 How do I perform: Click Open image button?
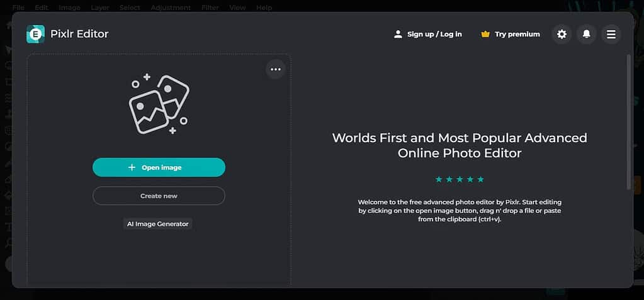[159, 167]
